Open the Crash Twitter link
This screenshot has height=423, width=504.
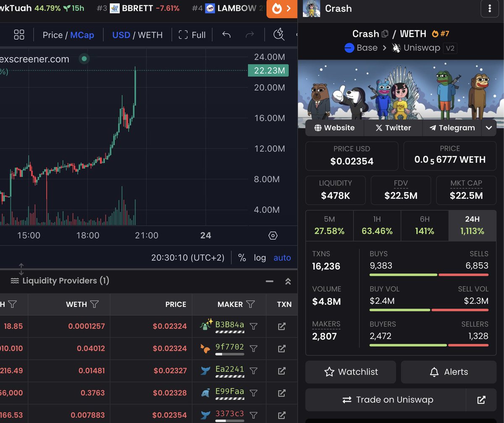pos(393,128)
